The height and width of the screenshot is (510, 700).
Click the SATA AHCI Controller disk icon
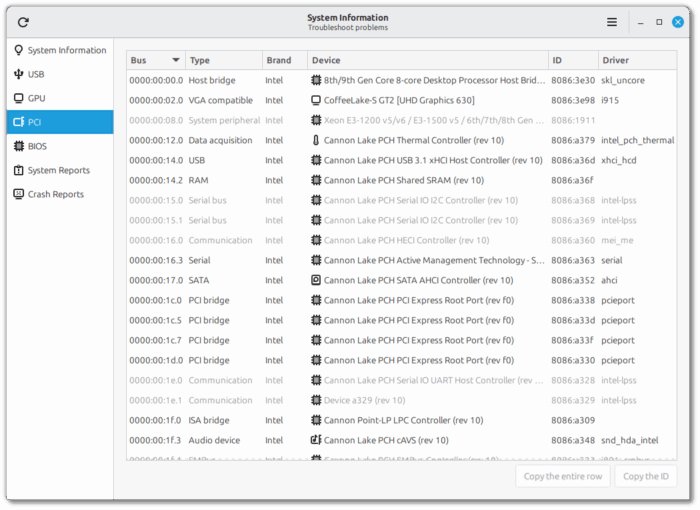[316, 280]
